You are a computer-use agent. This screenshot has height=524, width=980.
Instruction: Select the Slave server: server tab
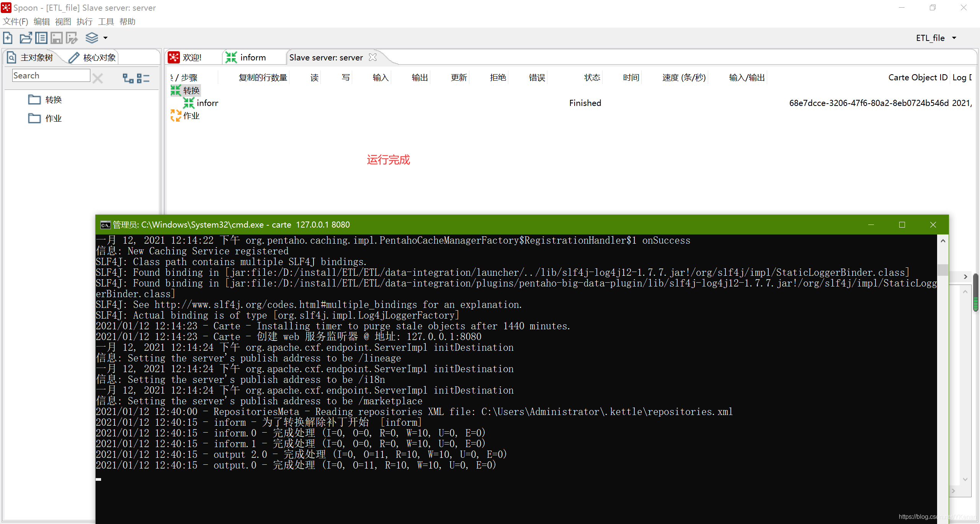point(326,57)
